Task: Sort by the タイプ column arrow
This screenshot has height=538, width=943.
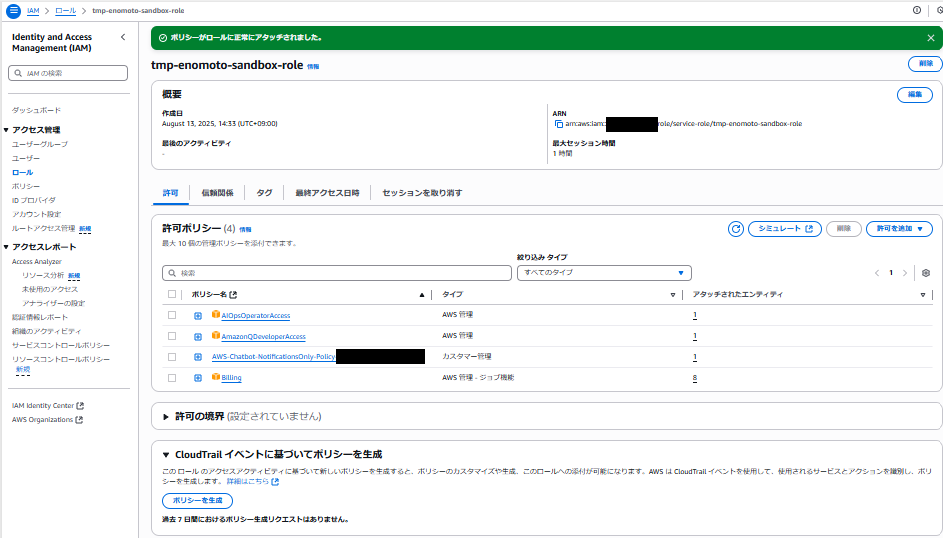Action: [x=673, y=295]
